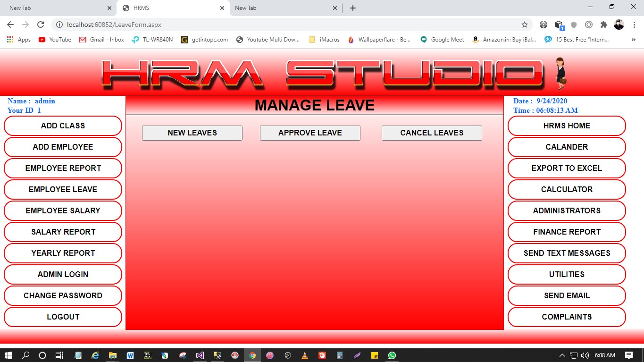Open WhatsApp from the taskbar

[392, 355]
